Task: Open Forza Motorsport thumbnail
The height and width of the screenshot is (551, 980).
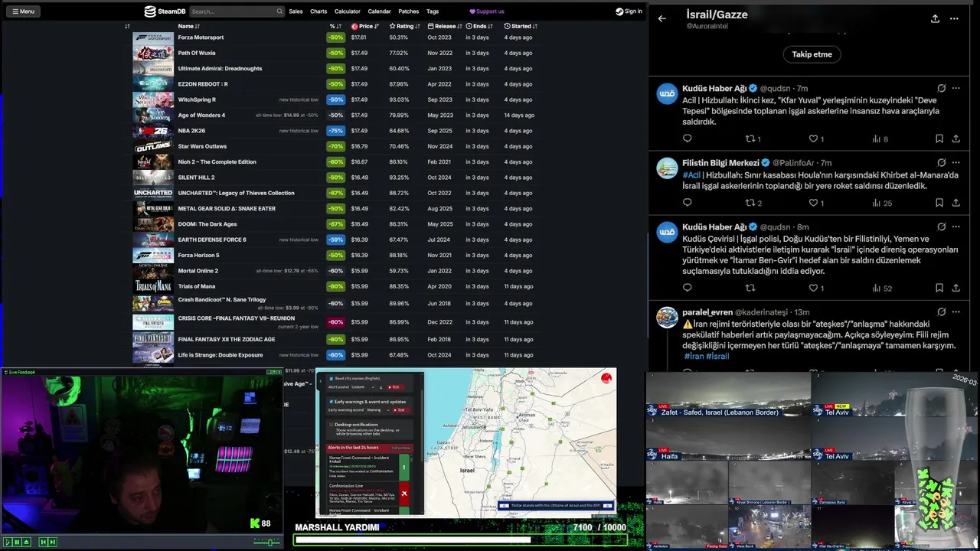Action: [x=153, y=37]
